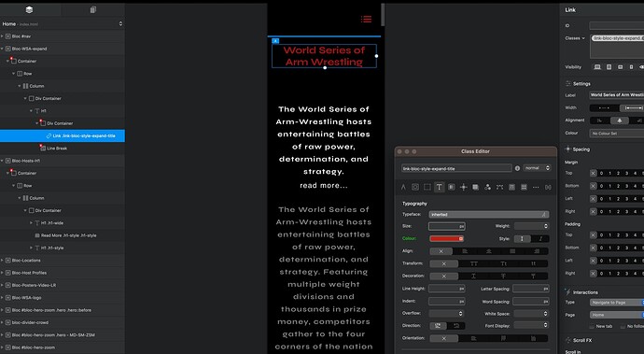Viewport: 644px width, 354px height.
Task: Click the Class Editor info icon
Action: tap(517, 168)
